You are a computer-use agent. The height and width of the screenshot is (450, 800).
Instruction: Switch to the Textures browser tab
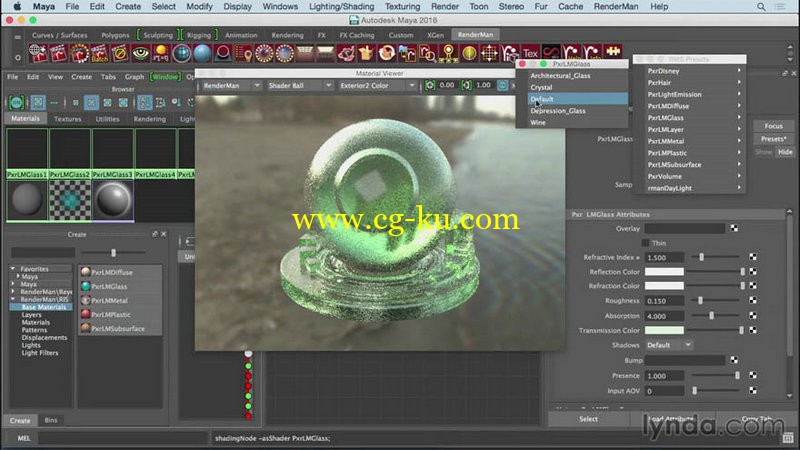[x=67, y=119]
